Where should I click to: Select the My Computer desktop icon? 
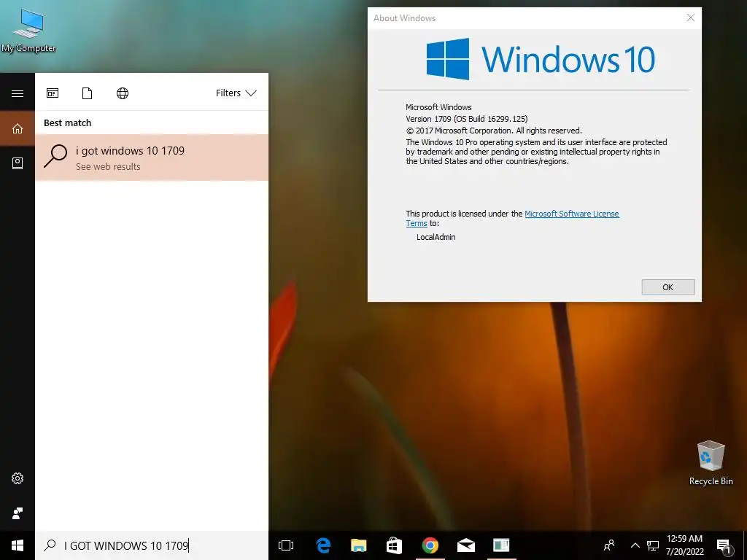point(28,30)
